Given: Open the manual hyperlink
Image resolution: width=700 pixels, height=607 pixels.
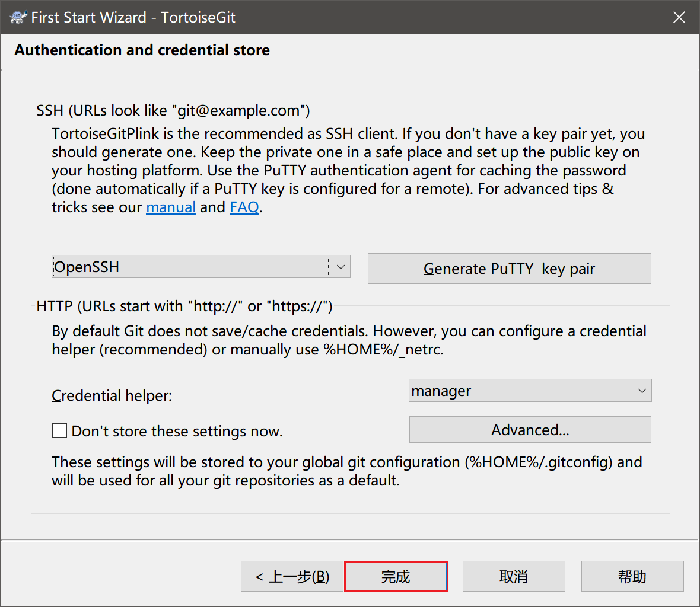Looking at the screenshot, I should click(171, 207).
